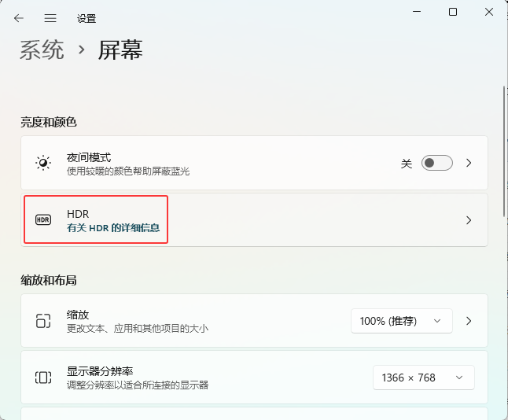508x420 pixels.
Task: Click the night light sun icon
Action: tap(43, 163)
